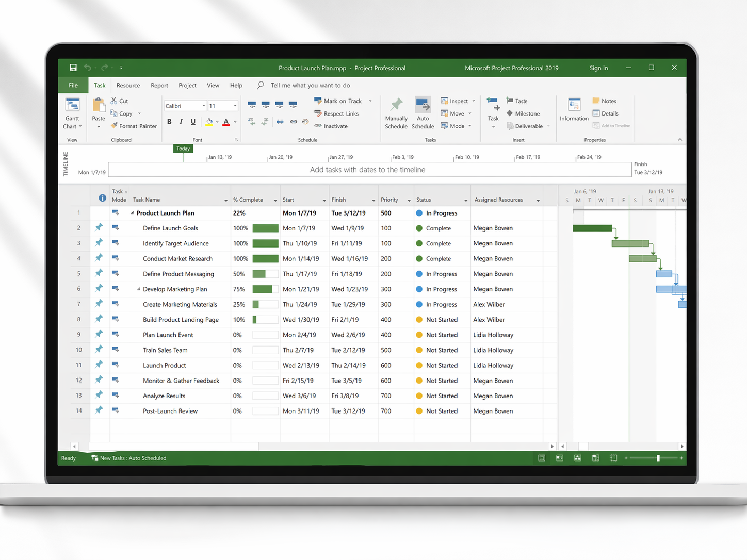The image size is (747, 560).
Task: Open the Help tab
Action: [x=236, y=85]
